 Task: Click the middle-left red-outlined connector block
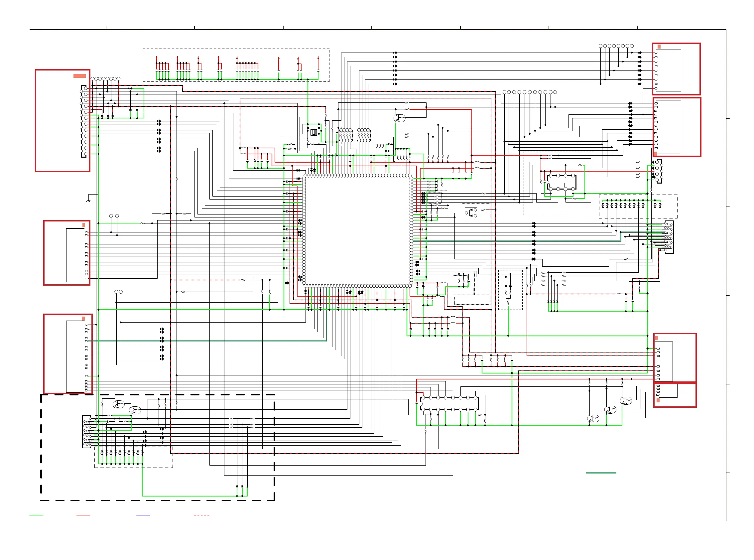pyautogui.click(x=67, y=253)
